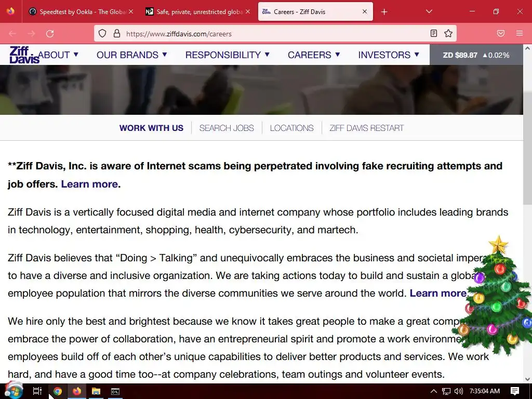Screen dimensions: 532x399
Task: Close the Speedtest by Ookla tab
Action: (131, 11)
